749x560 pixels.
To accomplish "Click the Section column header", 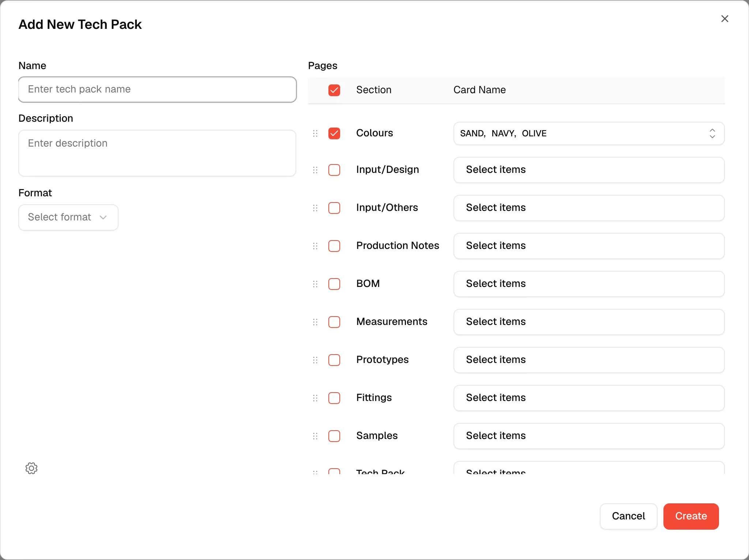I will [374, 90].
